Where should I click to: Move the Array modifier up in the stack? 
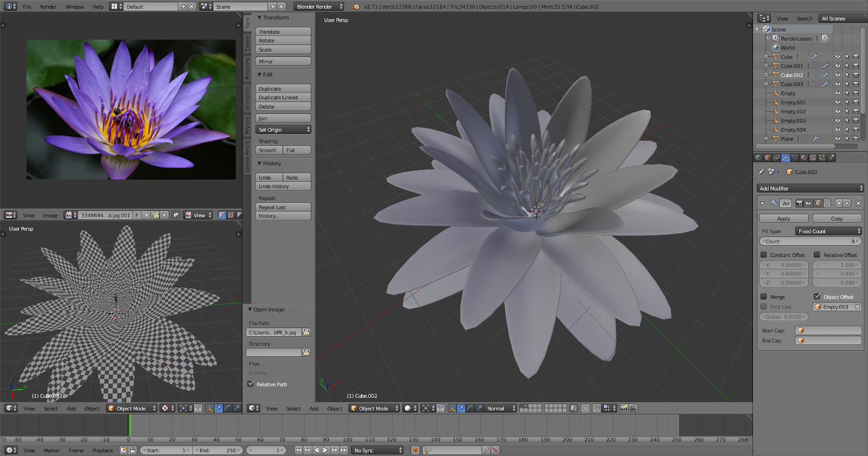pyautogui.click(x=839, y=203)
